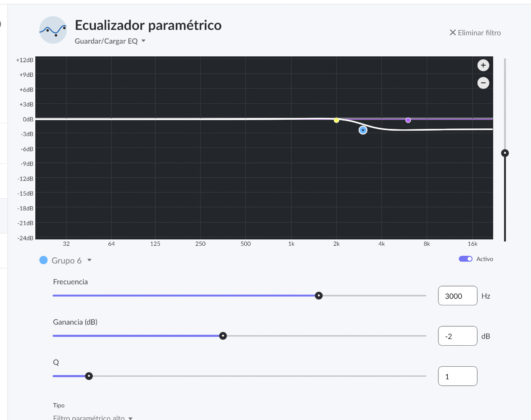This screenshot has height=420, width=531.
Task: Select the purple filter node on curve
Action: tap(408, 120)
